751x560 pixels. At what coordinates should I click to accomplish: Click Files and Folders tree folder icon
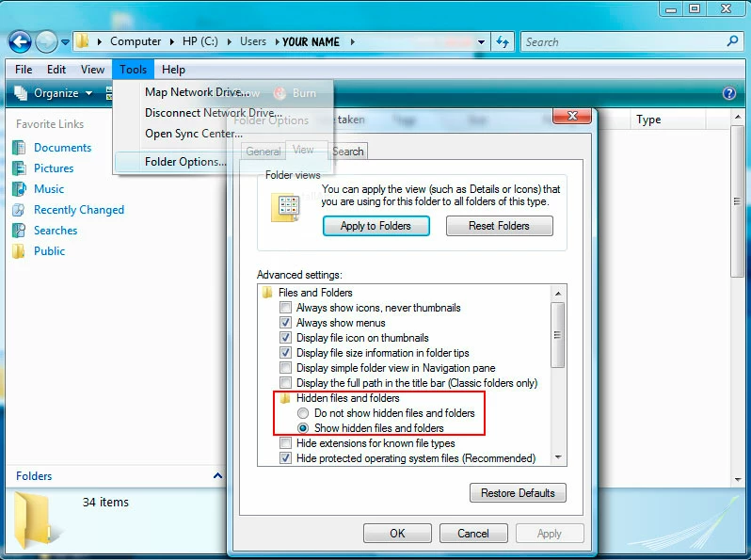coord(267,292)
